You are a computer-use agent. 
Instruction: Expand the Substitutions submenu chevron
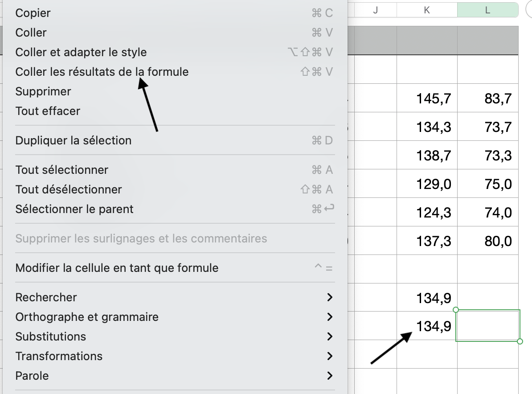tap(330, 337)
